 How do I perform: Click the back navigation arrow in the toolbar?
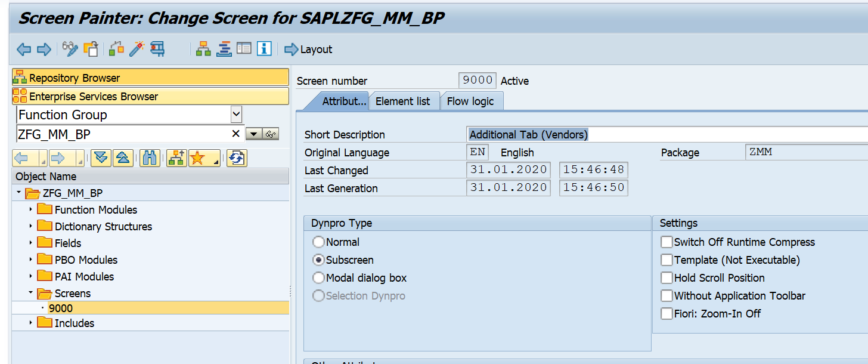pos(24,49)
